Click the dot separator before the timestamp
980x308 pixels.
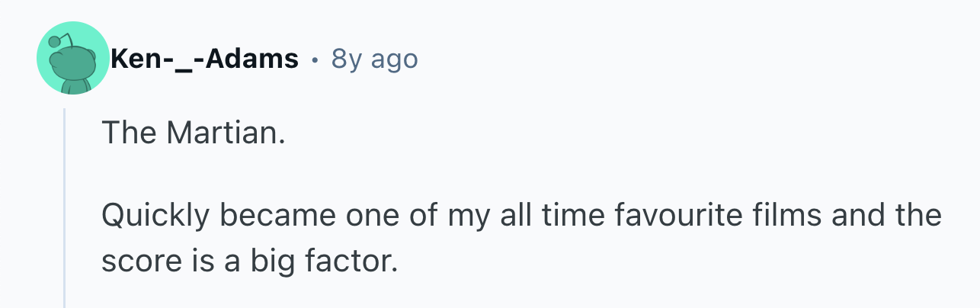tap(314, 59)
